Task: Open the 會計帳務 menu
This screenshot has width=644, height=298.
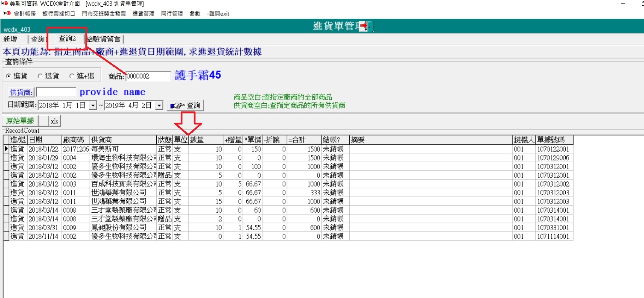Action: [25, 14]
